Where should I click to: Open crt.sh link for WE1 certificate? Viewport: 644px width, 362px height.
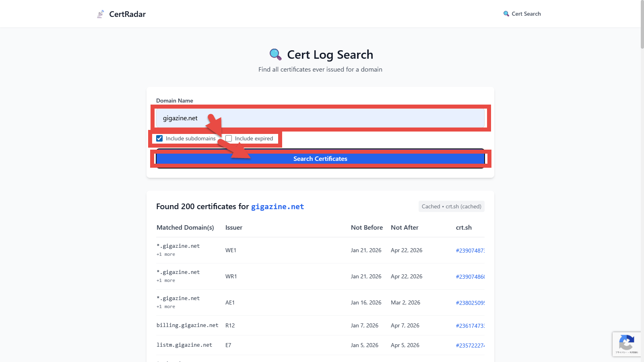tap(470, 251)
